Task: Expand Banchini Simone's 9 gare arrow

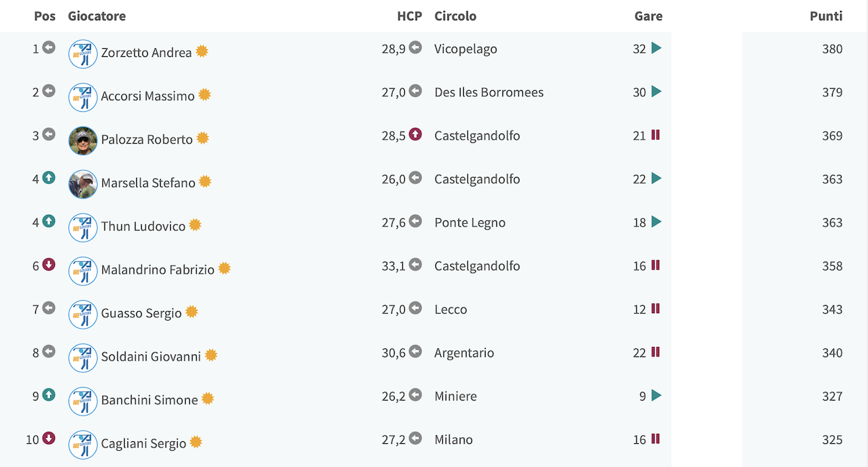Action: 656,395
